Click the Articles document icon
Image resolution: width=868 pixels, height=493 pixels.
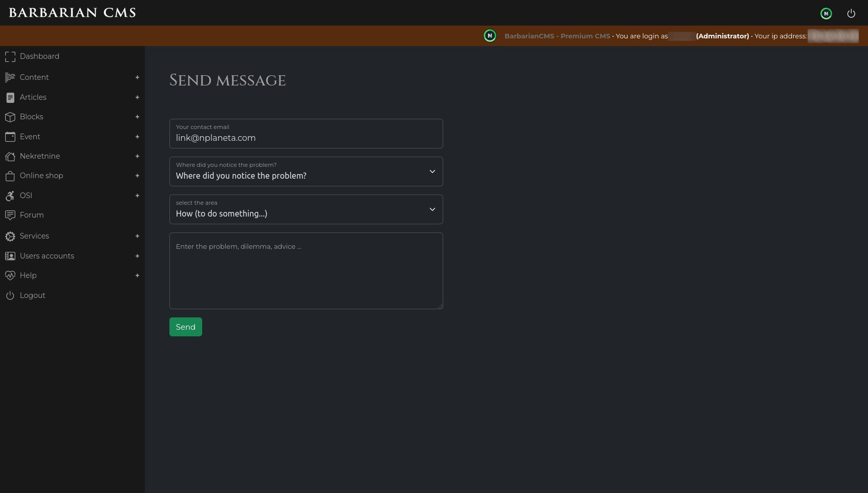point(10,97)
